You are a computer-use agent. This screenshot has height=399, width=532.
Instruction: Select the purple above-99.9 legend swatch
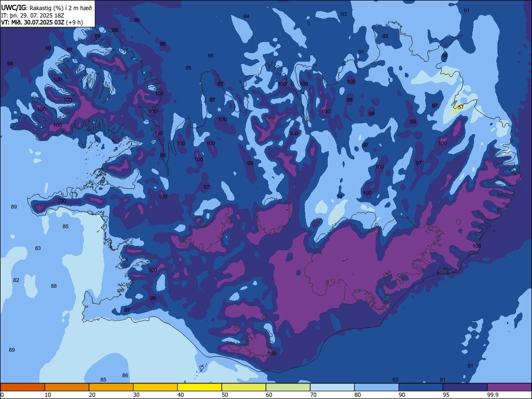pyautogui.click(x=509, y=387)
